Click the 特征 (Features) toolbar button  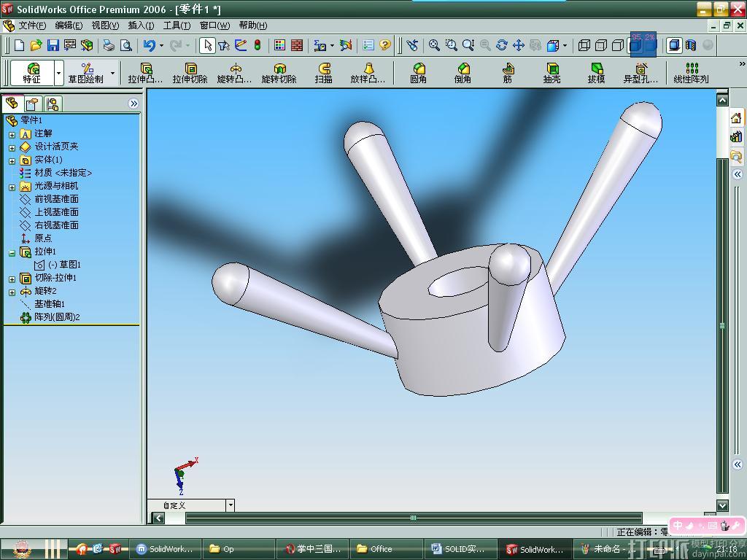coord(32,72)
